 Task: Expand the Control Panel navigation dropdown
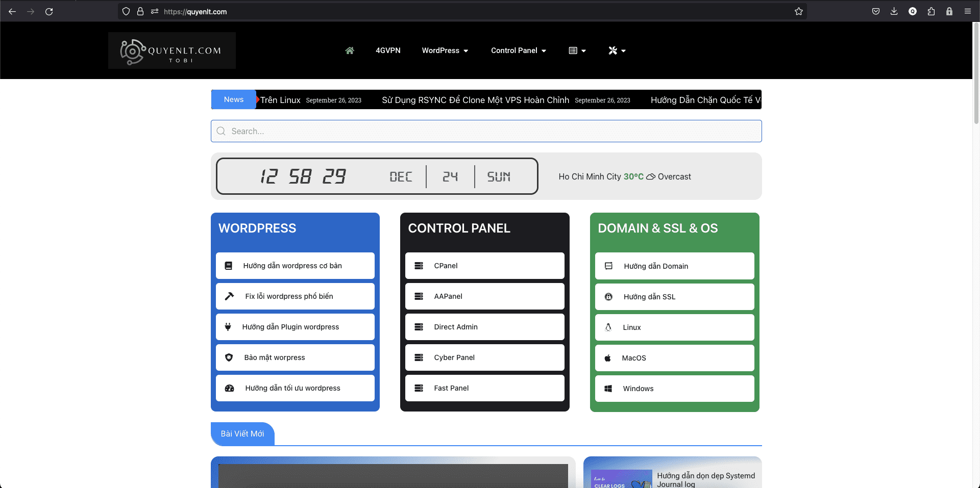pos(518,50)
